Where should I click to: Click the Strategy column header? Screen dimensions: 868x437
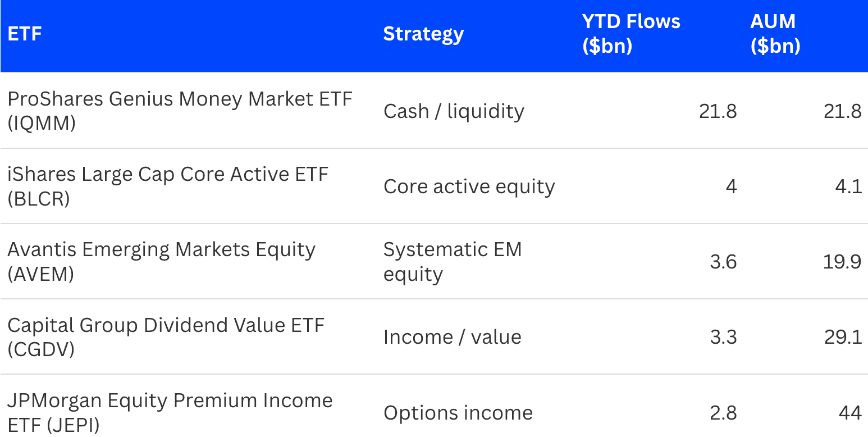[423, 34]
